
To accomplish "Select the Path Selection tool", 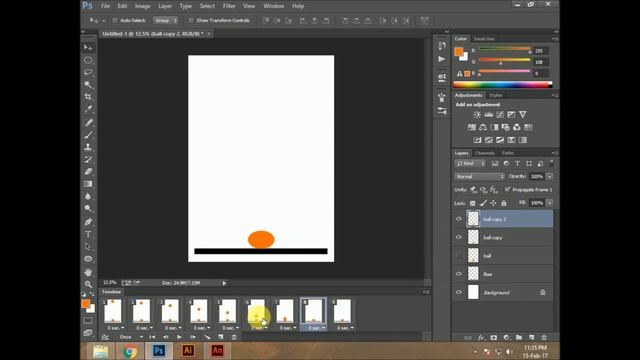I will [x=88, y=246].
